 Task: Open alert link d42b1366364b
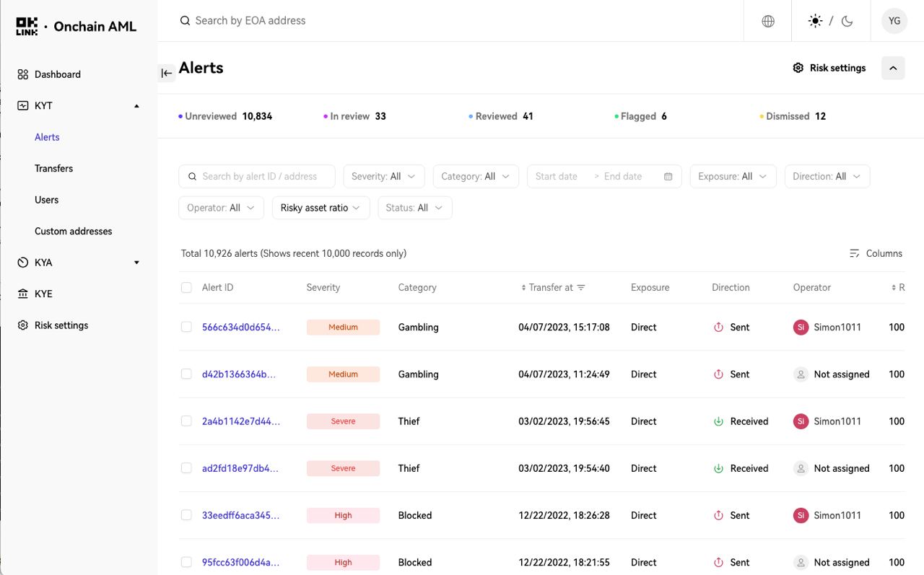click(x=239, y=374)
